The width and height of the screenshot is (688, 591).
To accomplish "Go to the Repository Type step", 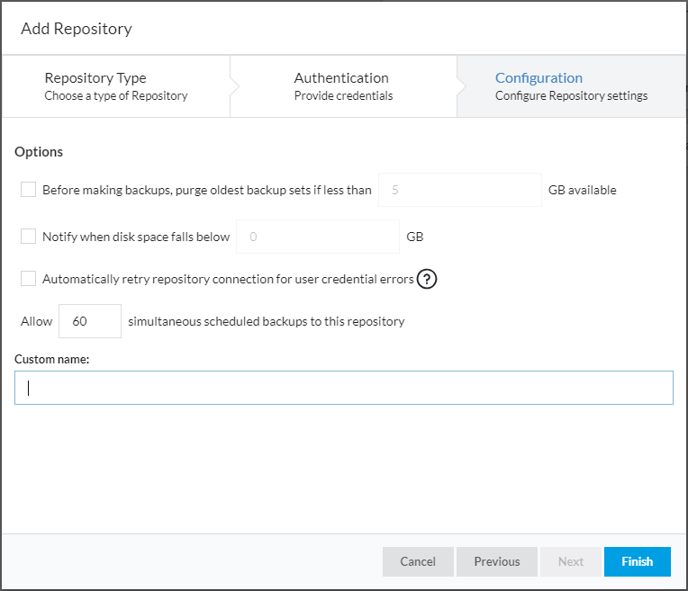I will coord(116,86).
